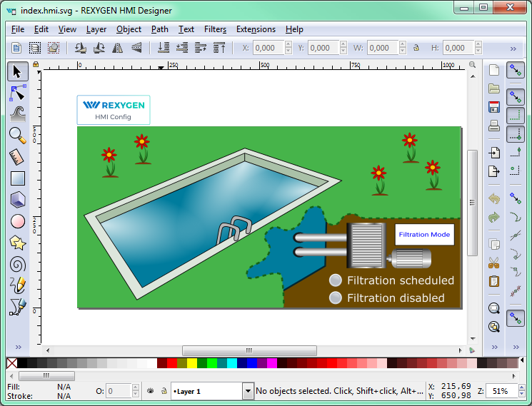Screen dimensions: 532x406
Task: Click the zoom 51% input field
Action: click(x=501, y=391)
